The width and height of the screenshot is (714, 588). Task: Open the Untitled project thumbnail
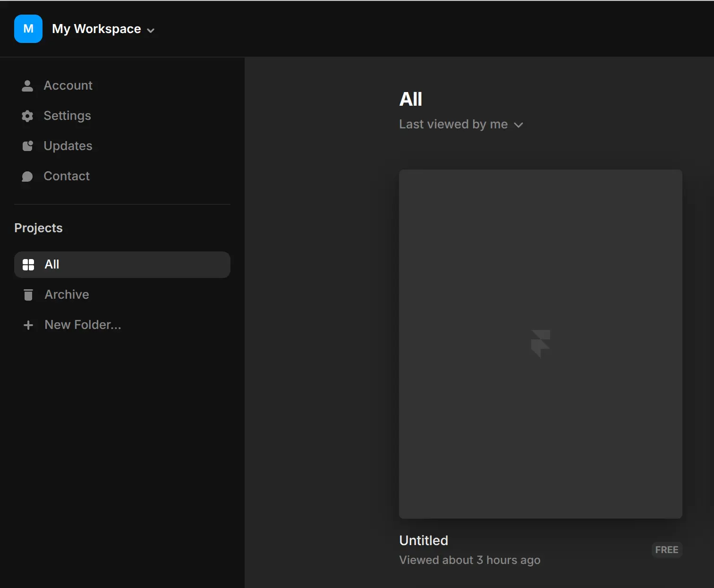[541, 344]
